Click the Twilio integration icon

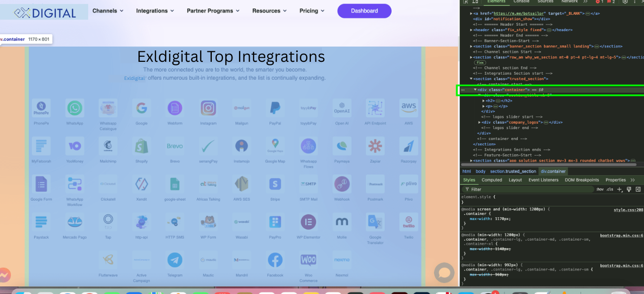409,222
